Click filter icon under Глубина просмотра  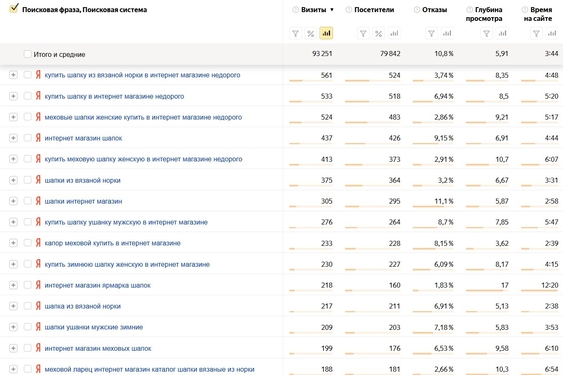(x=487, y=33)
